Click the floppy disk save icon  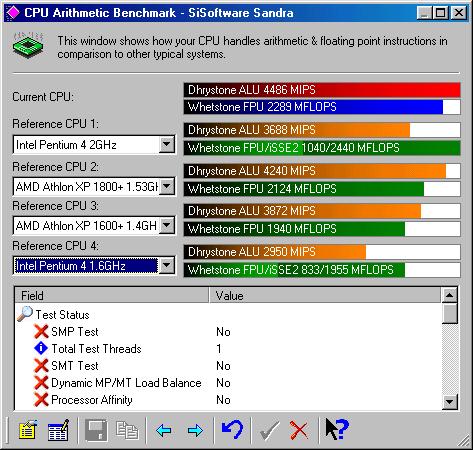[x=96, y=430]
